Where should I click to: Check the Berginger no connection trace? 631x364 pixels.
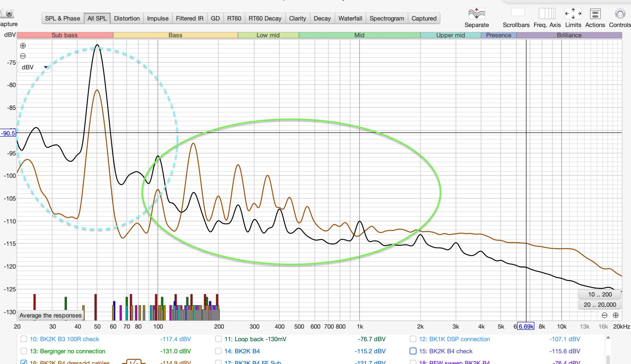pyautogui.click(x=23, y=351)
